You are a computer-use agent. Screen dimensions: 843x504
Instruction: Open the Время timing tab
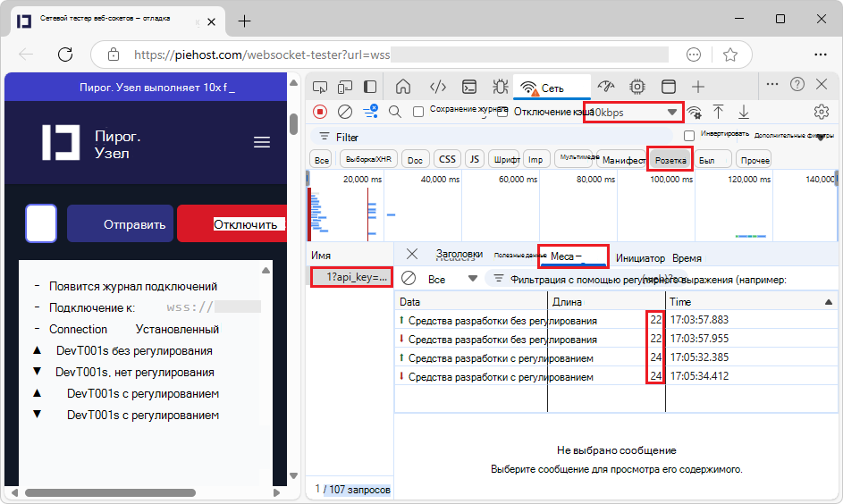click(687, 258)
